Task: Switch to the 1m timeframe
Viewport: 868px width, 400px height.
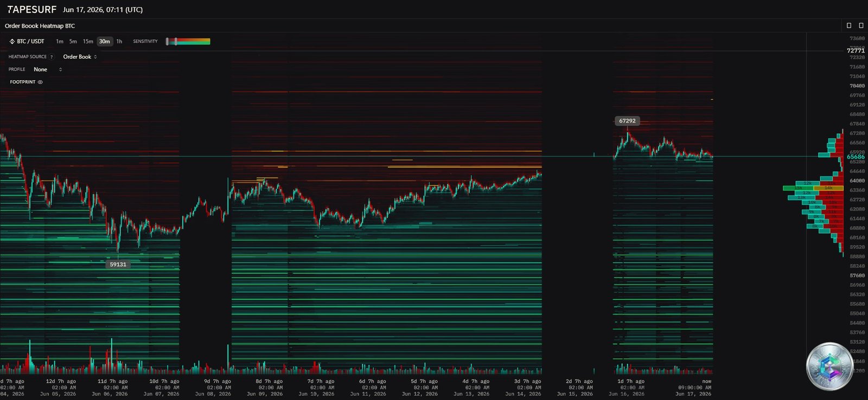Action: (x=60, y=41)
